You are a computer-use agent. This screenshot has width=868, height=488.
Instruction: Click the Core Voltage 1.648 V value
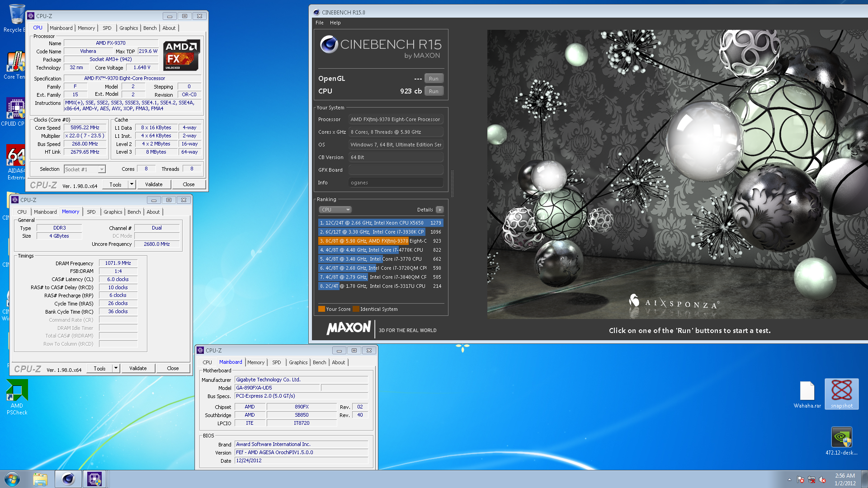tap(142, 68)
